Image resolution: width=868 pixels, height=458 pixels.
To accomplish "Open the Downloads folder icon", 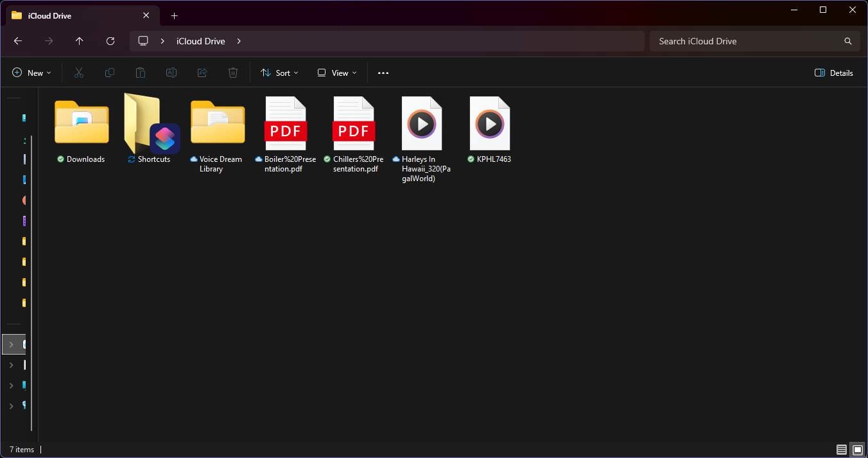I will pos(82,122).
